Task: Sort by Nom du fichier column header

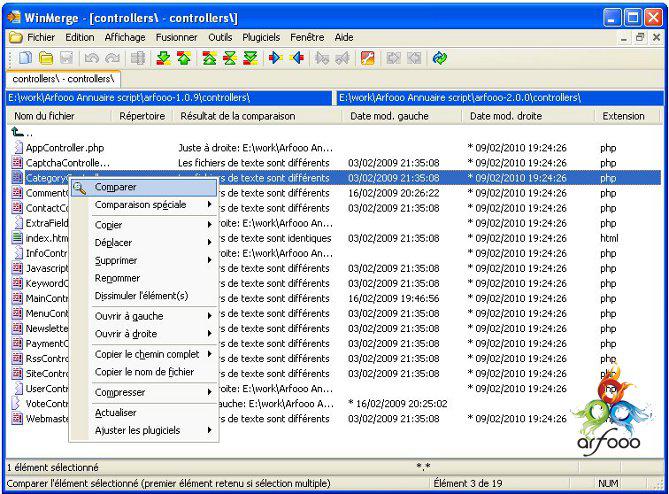Action: coord(59,116)
